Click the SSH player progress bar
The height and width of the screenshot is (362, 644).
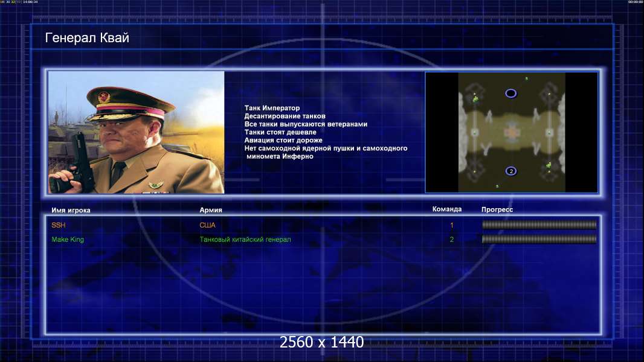pyautogui.click(x=539, y=225)
